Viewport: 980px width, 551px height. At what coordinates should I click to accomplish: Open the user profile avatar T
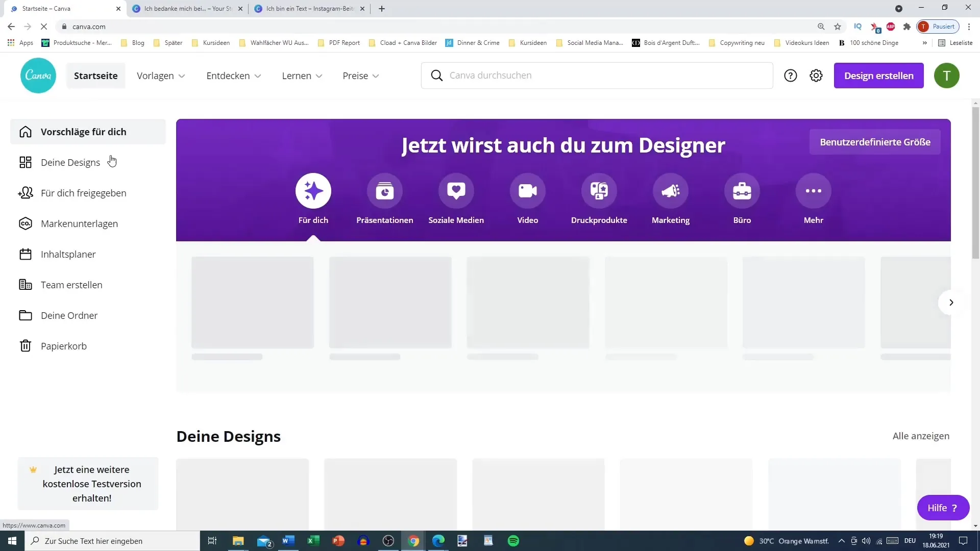pos(947,76)
